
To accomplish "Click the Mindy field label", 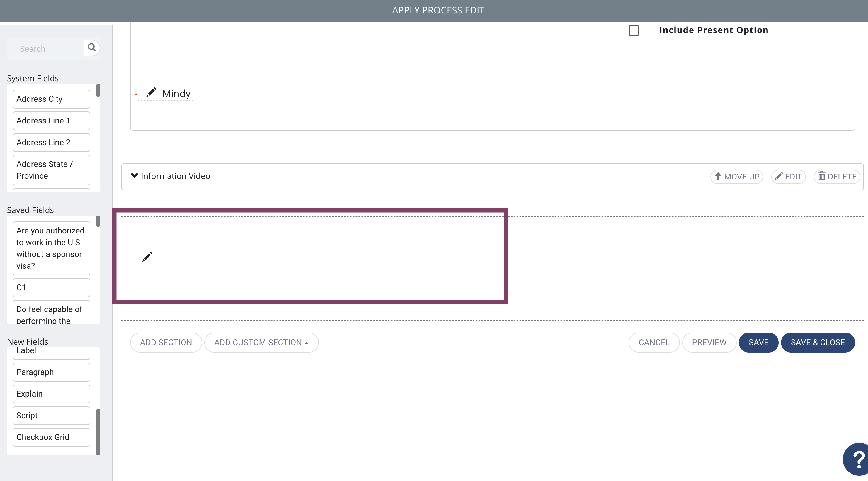I will [176, 94].
